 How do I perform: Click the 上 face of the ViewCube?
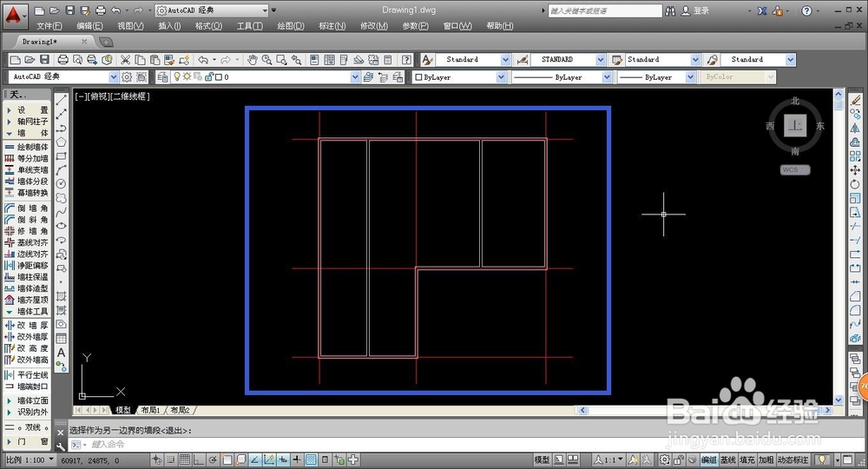795,126
